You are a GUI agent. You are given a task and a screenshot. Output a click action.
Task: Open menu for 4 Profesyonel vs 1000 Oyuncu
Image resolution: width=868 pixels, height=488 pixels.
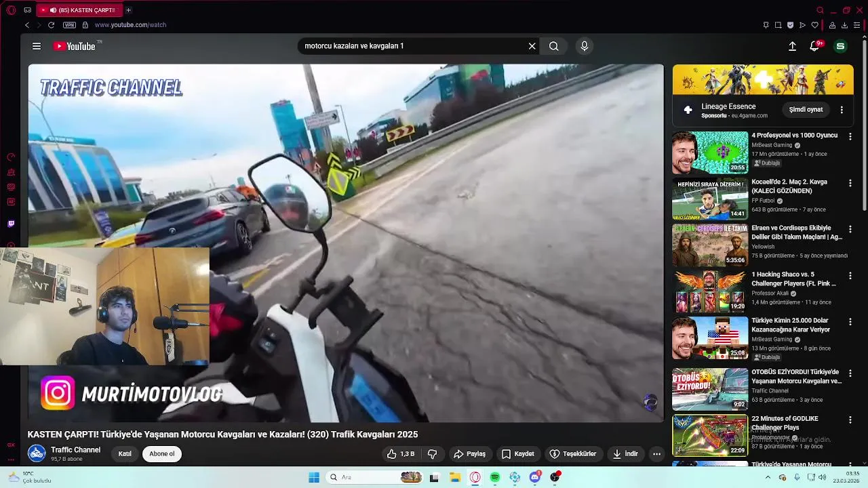(x=850, y=136)
